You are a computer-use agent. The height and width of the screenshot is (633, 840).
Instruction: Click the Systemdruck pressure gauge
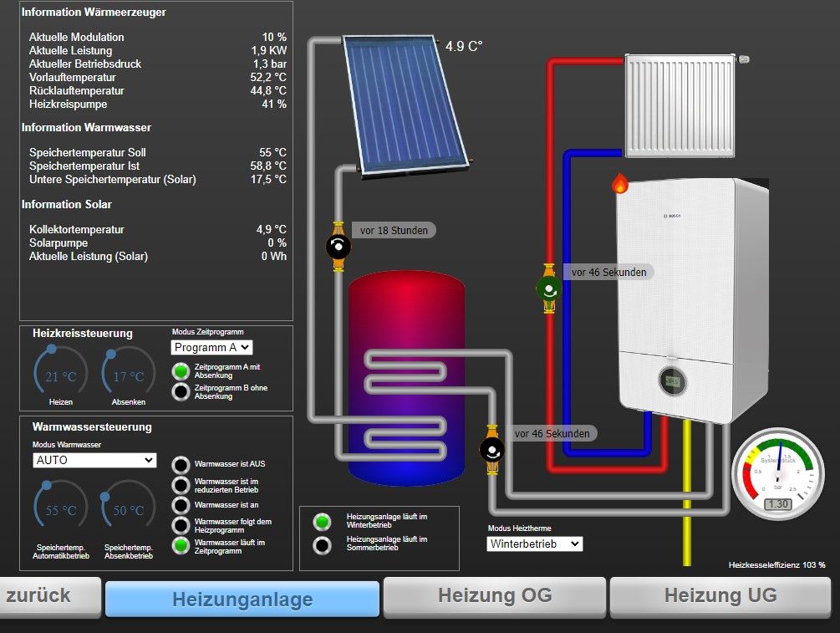(x=778, y=477)
